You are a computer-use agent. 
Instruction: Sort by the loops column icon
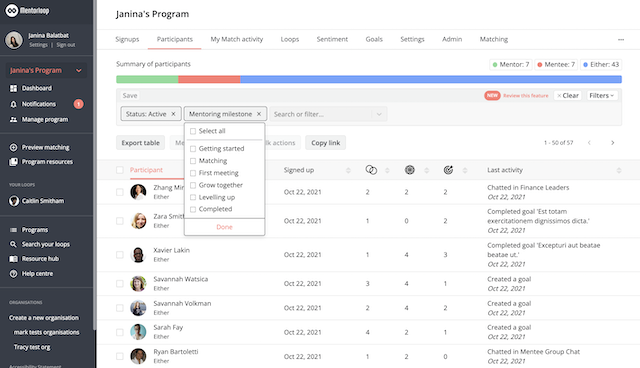[371, 170]
